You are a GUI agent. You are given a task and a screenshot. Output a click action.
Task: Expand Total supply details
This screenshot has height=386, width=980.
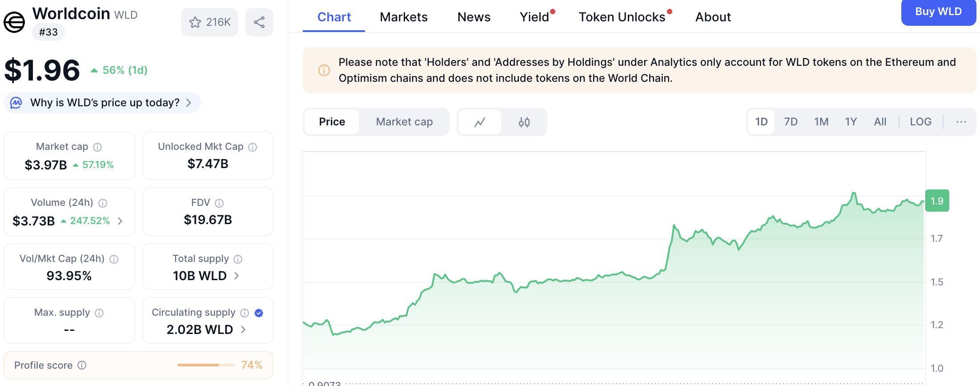(237, 276)
